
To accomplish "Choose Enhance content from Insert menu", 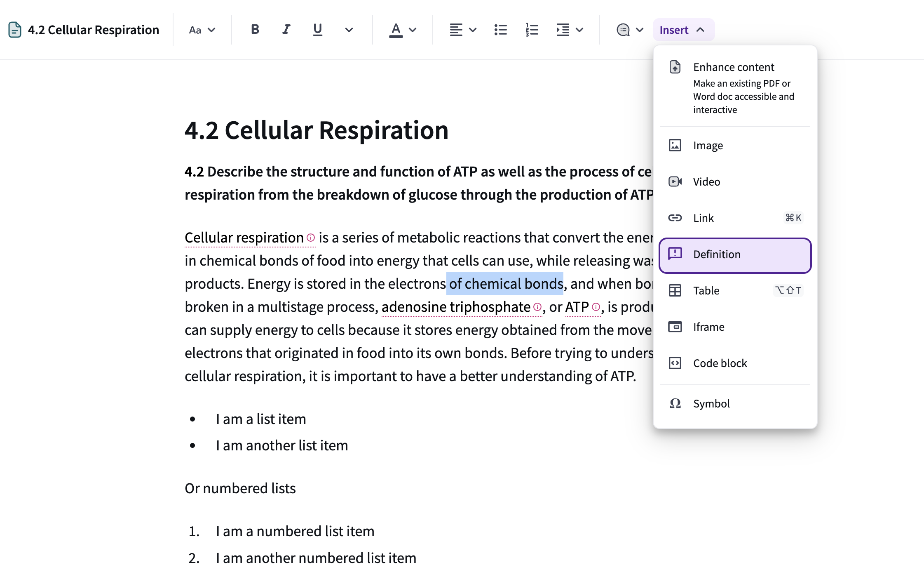I will tap(735, 87).
